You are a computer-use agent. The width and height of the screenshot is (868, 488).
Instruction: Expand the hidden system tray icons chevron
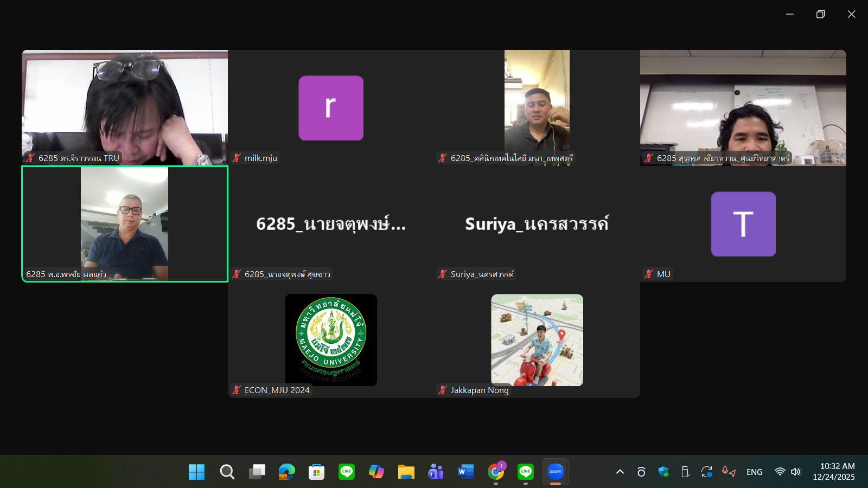click(x=620, y=472)
